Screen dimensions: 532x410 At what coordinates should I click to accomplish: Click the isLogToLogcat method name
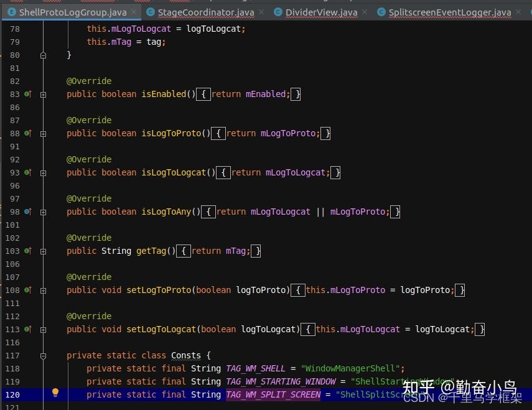click(174, 172)
